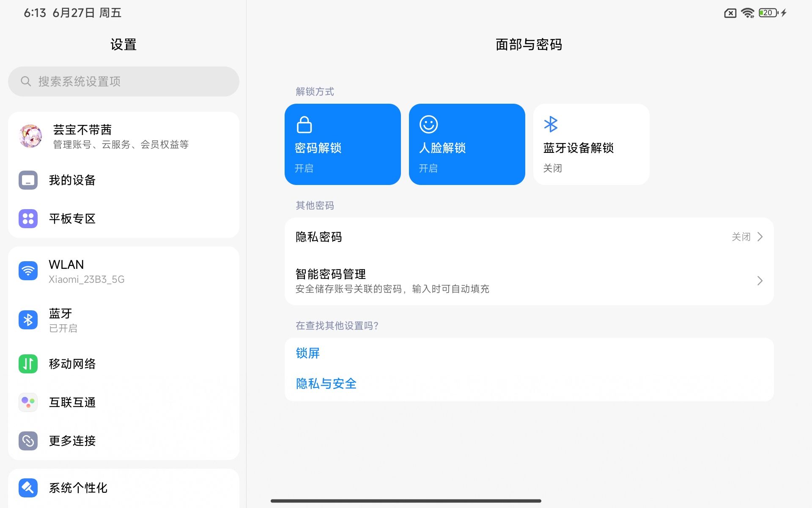The width and height of the screenshot is (812, 508).
Task: Select 移动网络 in settings sidebar
Action: pos(123,364)
